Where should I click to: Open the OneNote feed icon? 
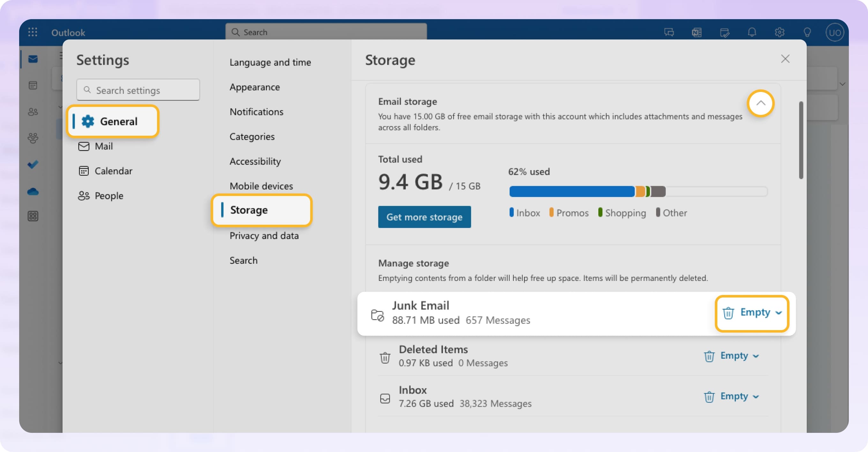697,32
